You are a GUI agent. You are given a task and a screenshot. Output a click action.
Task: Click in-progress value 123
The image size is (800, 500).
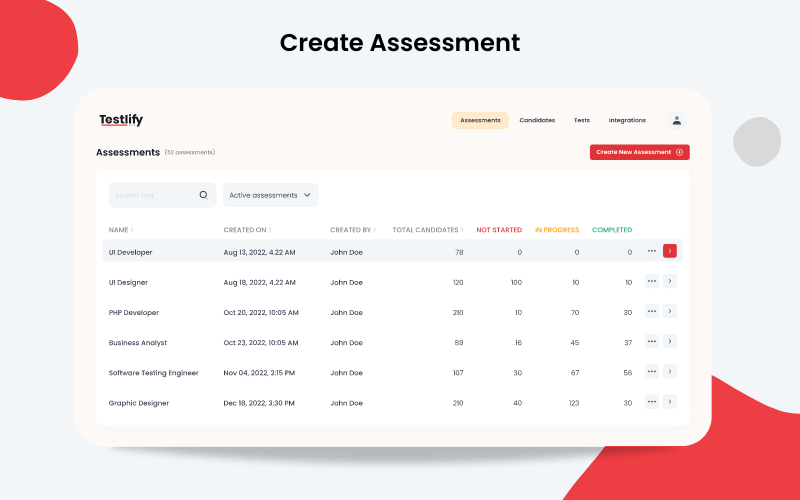coord(574,403)
